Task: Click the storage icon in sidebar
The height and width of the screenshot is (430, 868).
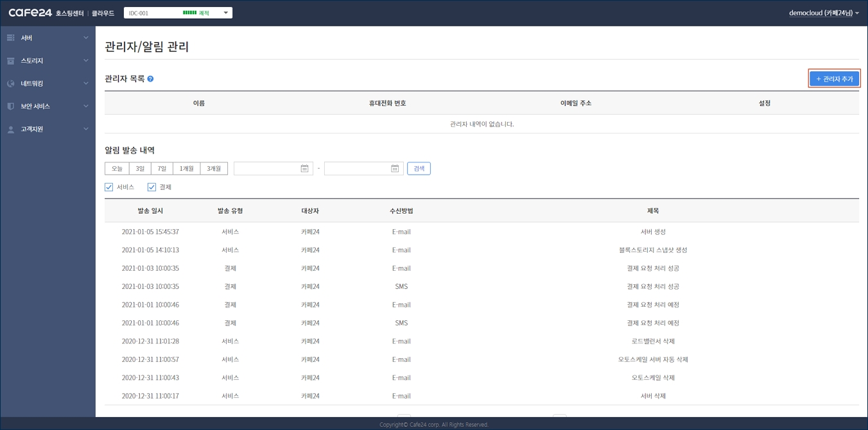Action: [x=11, y=61]
